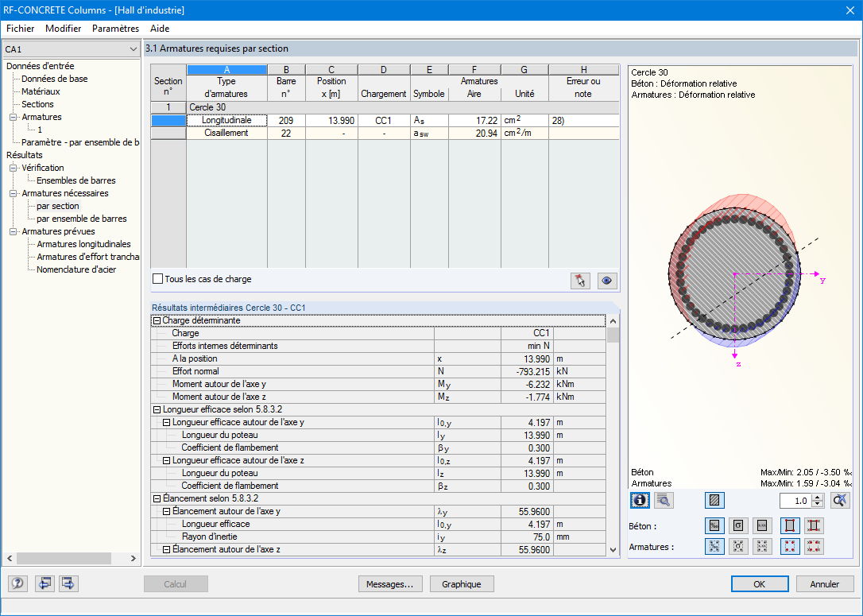Collapse the Armatures tree node under Données d'entrée
This screenshot has height=616, width=863.
click(x=14, y=118)
